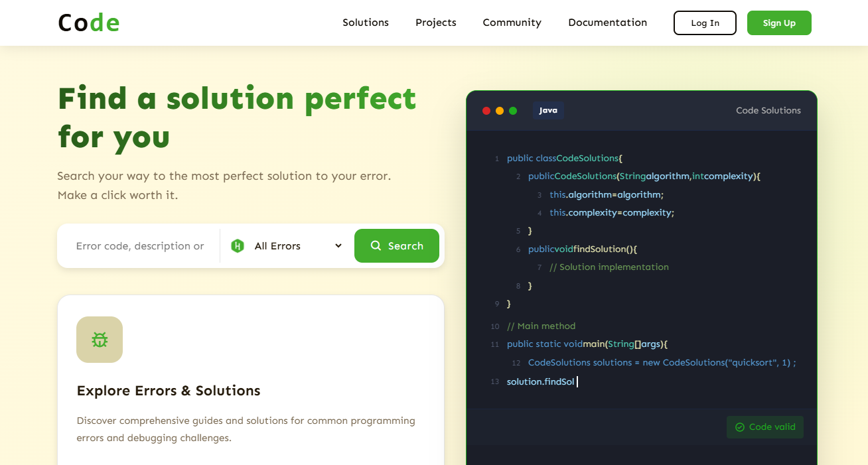Open the Explore Errors & Solutions card
Viewport: 868px width, 465px height.
pyautogui.click(x=251, y=380)
